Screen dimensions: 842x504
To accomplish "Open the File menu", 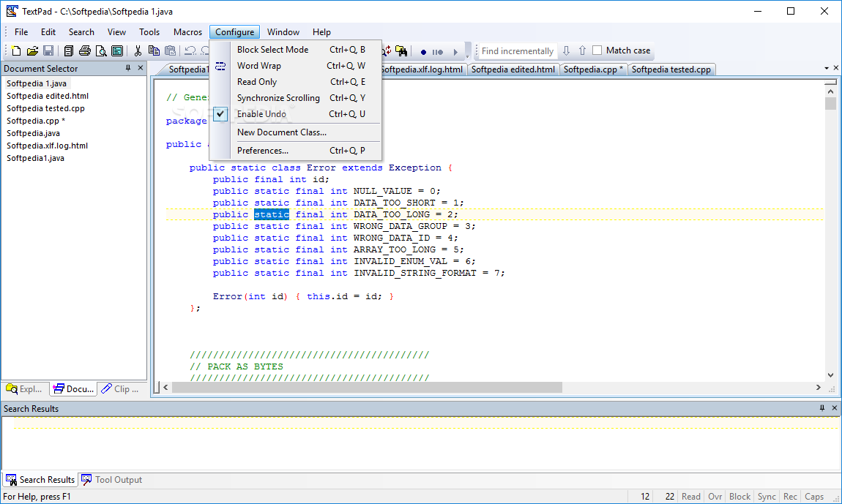I will point(21,32).
